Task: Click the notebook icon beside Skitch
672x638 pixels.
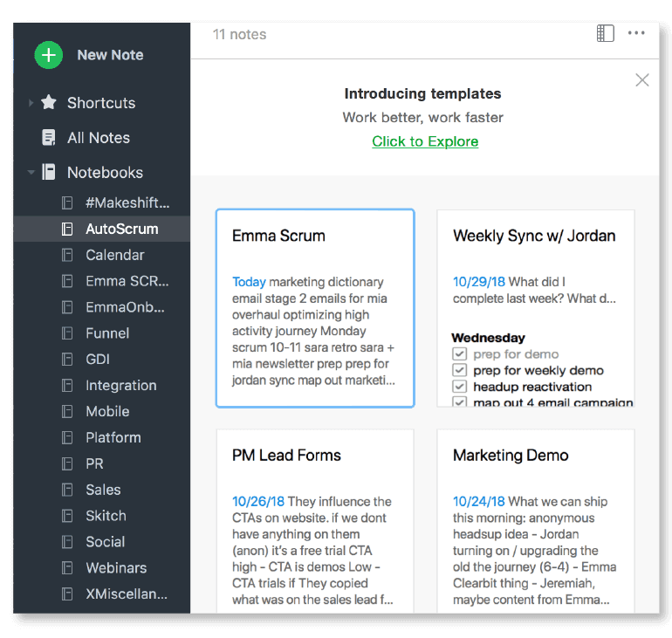Action: 67,516
